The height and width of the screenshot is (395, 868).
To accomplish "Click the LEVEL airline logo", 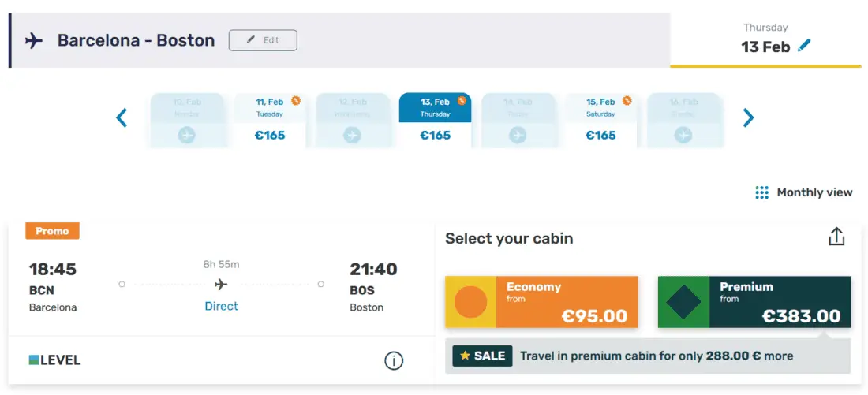I will (55, 360).
